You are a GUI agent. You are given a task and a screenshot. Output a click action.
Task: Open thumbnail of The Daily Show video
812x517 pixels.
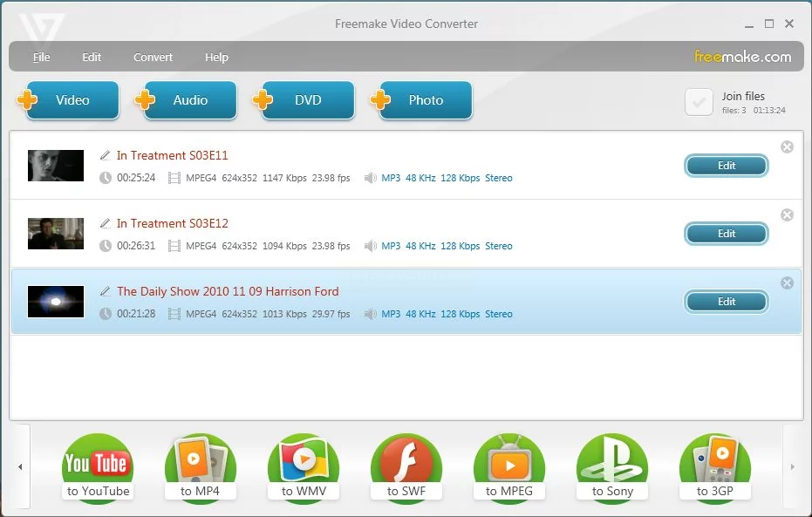click(56, 302)
